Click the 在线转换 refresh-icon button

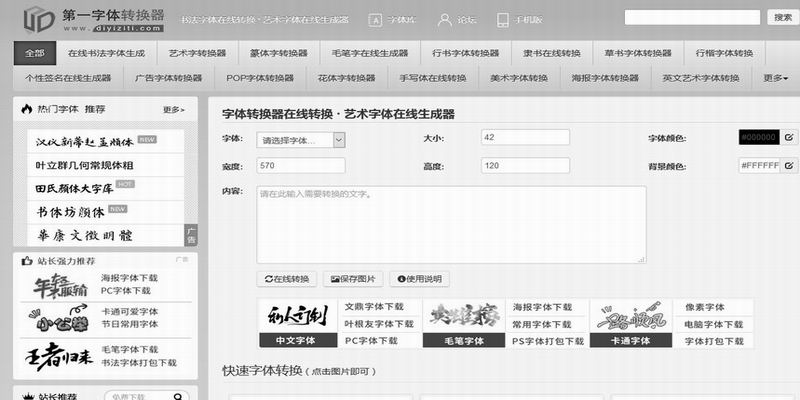(x=289, y=279)
